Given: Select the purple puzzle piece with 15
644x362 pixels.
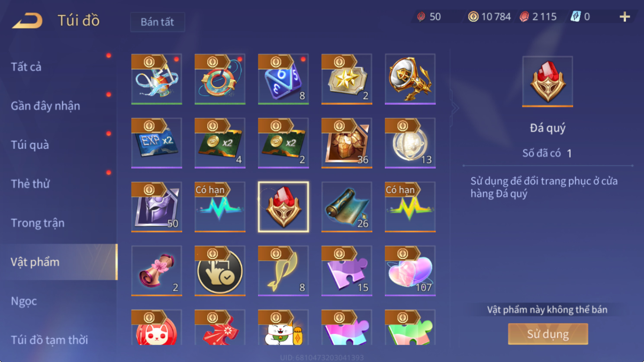Looking at the screenshot, I should pos(347,271).
